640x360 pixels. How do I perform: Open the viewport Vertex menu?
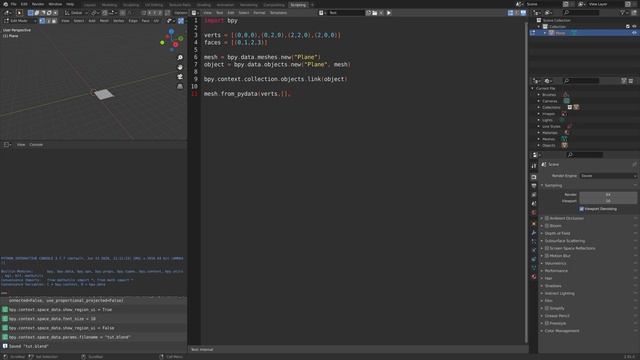tap(119, 20)
